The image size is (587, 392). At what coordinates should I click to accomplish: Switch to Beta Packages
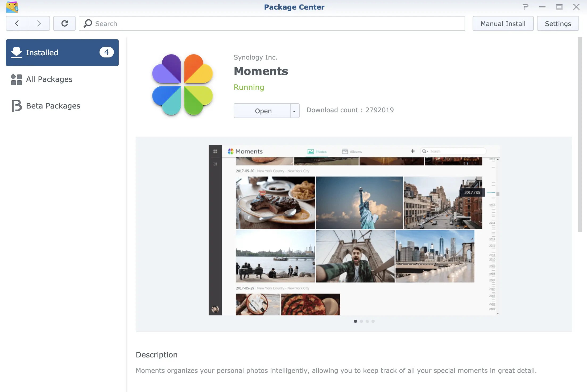point(62,106)
